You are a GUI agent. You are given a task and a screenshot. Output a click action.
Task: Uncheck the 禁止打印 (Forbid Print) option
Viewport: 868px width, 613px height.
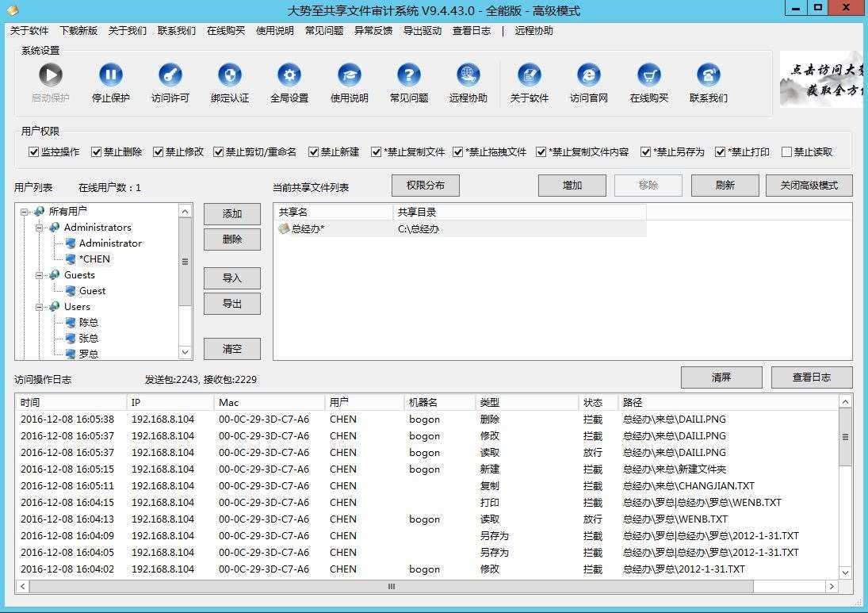(721, 151)
